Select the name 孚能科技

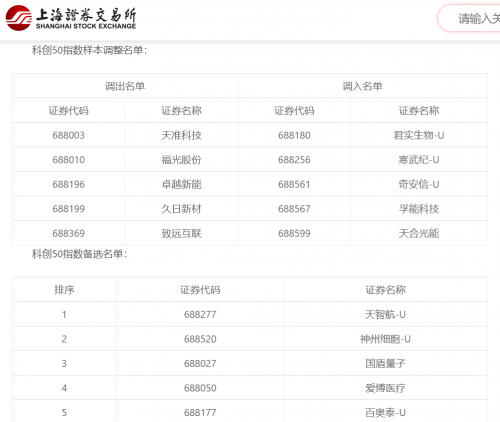[419, 209]
